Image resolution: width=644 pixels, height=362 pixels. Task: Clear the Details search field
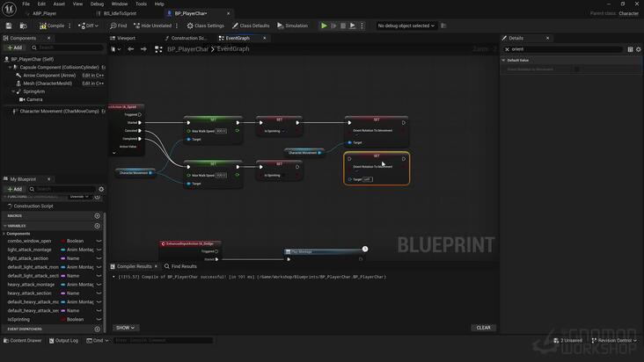(508, 49)
